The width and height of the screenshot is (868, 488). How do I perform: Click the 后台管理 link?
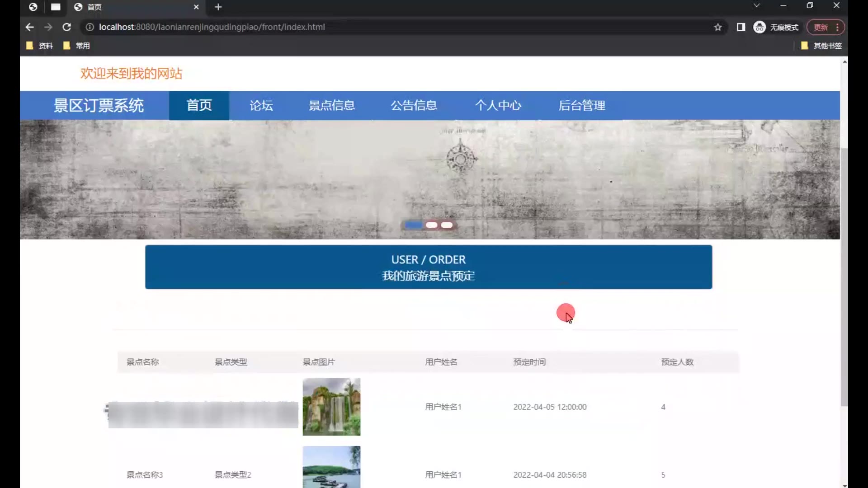pos(581,105)
